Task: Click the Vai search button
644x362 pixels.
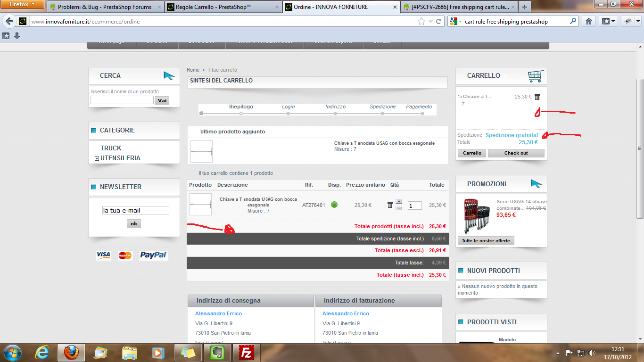Action: tap(162, 100)
